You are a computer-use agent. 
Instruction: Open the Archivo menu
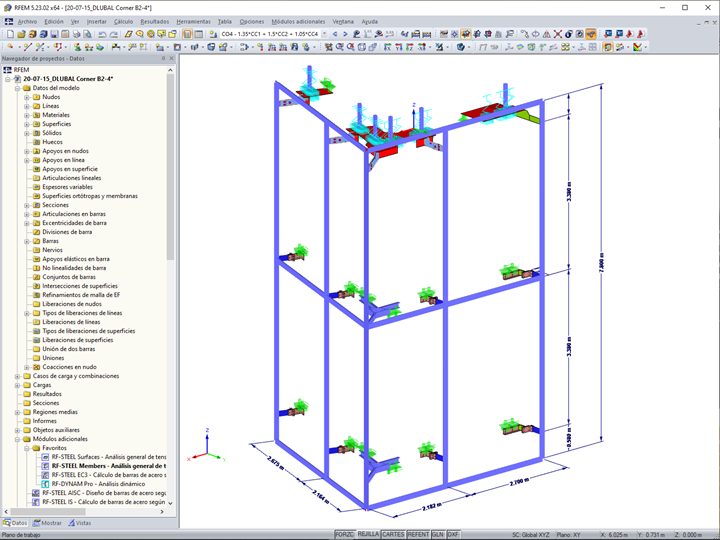pyautogui.click(x=27, y=22)
